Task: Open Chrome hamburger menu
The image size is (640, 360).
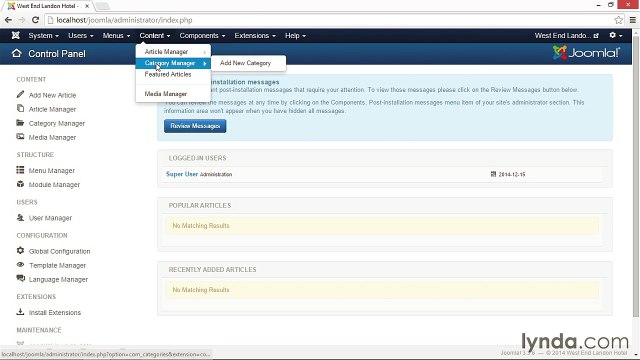Action: [x=632, y=20]
